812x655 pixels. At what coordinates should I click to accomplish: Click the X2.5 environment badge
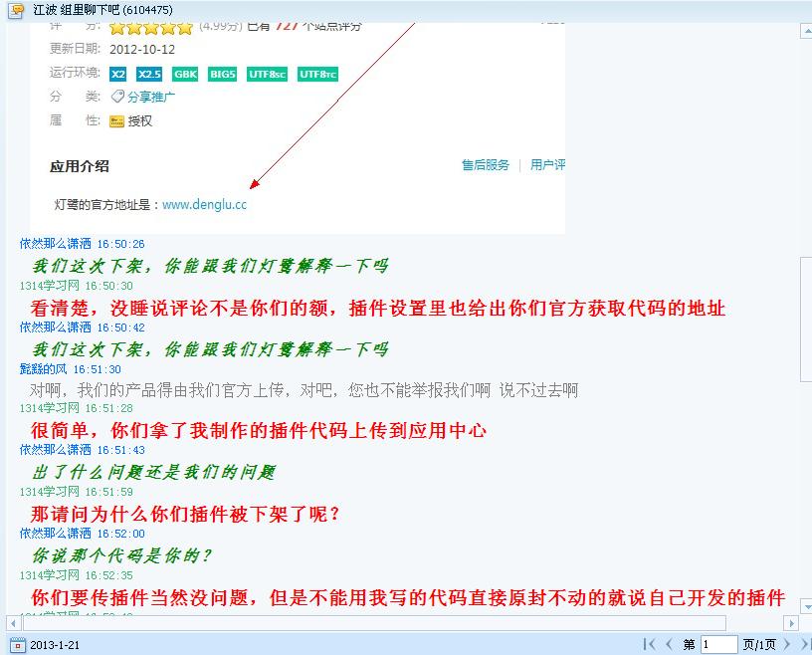[149, 74]
